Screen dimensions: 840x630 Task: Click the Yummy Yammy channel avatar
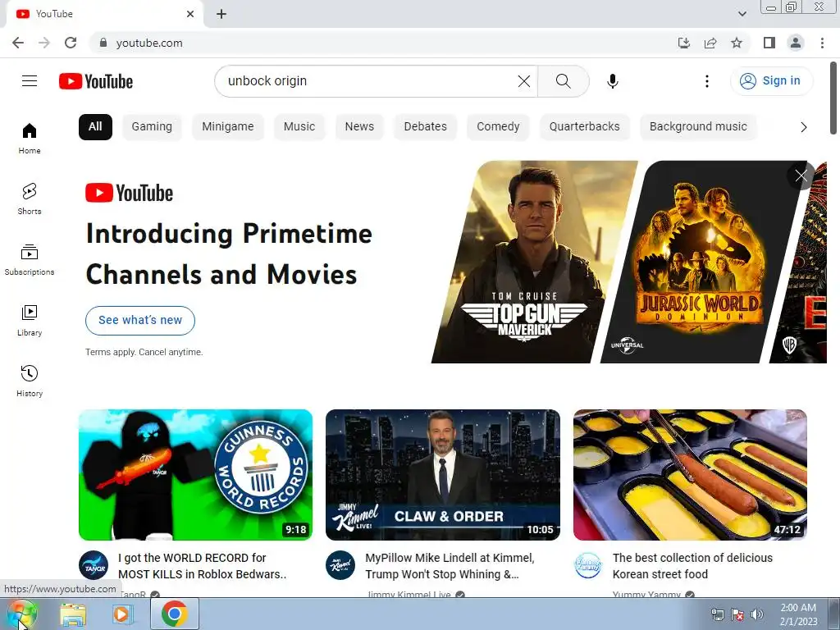(587, 565)
